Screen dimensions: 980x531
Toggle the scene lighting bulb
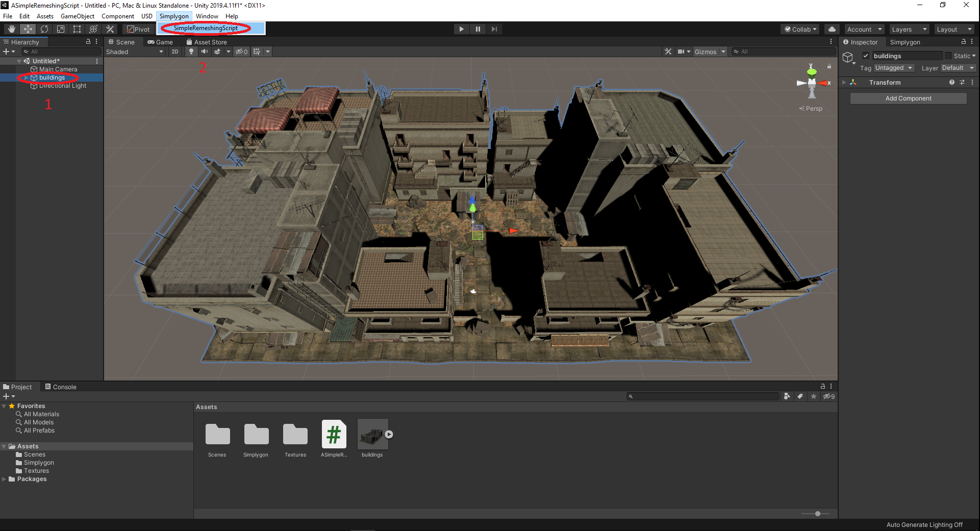[191, 51]
